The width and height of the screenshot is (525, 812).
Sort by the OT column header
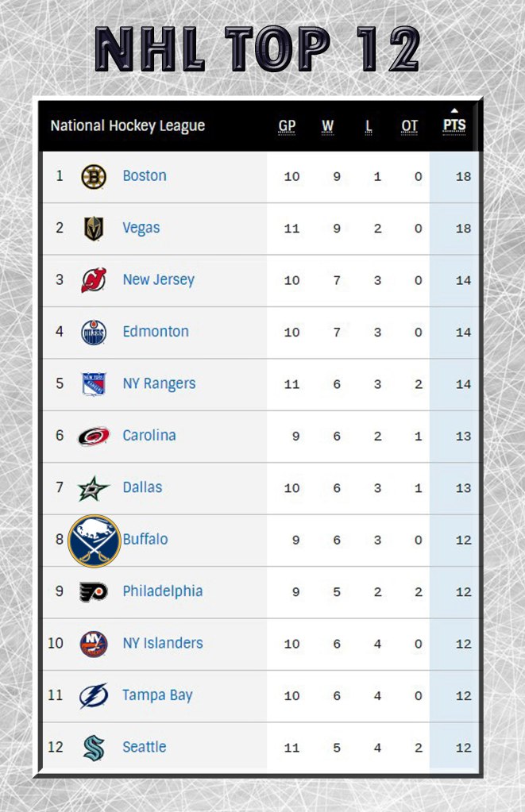(x=410, y=126)
